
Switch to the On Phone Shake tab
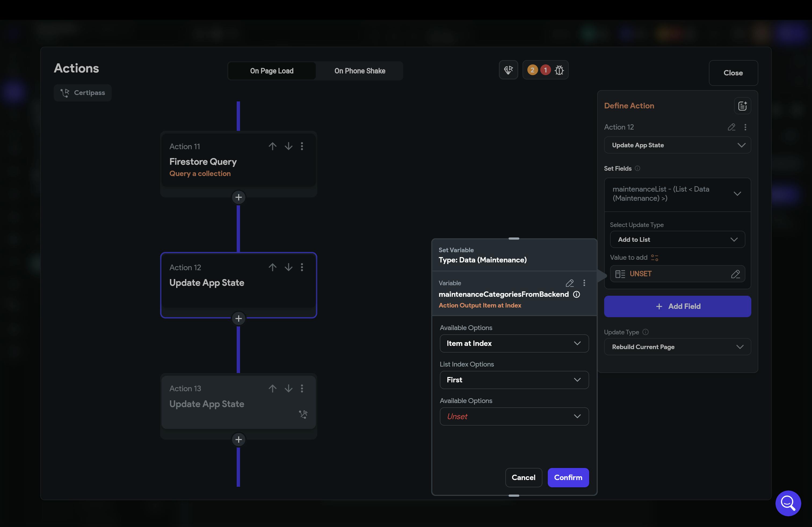[360, 71]
